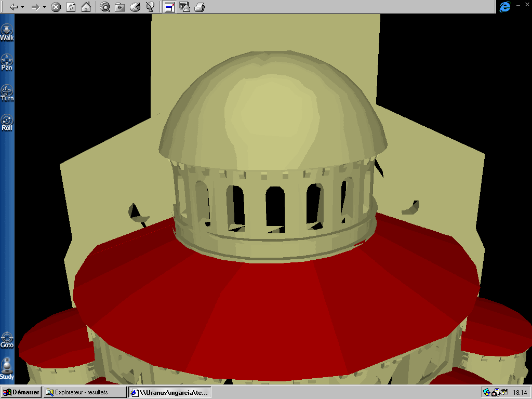Go to the Home page icon

(86, 7)
